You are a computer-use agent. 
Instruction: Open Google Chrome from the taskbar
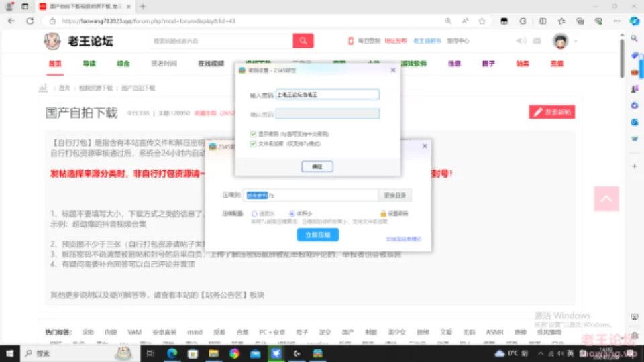(235, 353)
